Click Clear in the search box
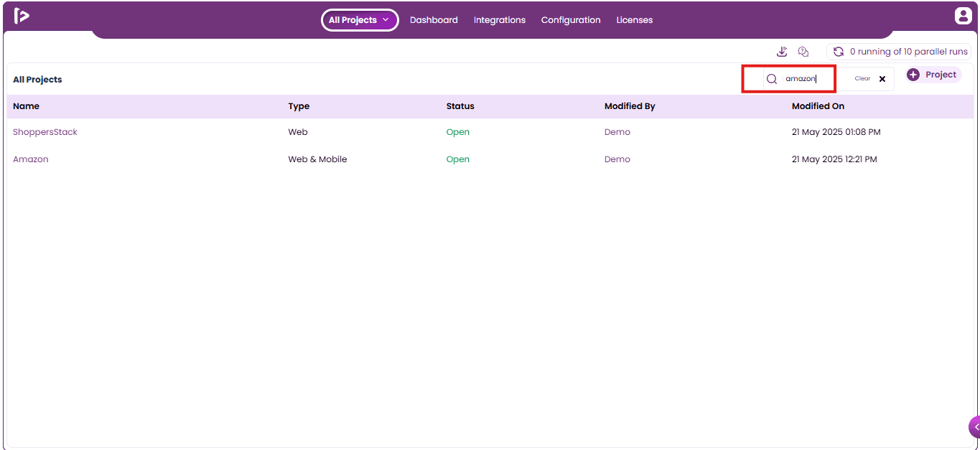Viewport: 980px width, 450px height. click(x=862, y=79)
